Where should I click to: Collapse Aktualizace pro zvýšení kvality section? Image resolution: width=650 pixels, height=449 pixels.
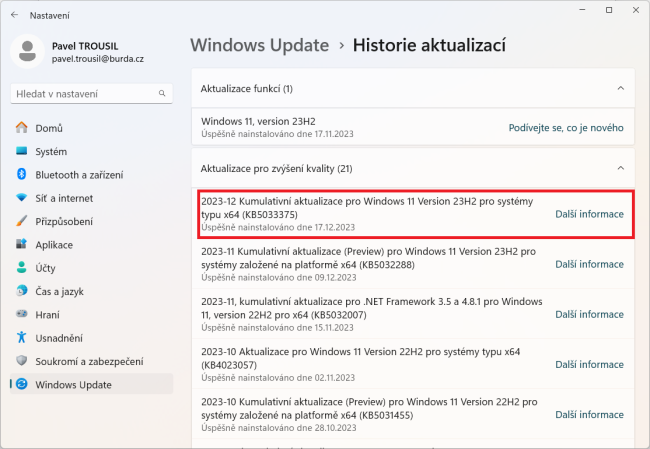(x=621, y=168)
